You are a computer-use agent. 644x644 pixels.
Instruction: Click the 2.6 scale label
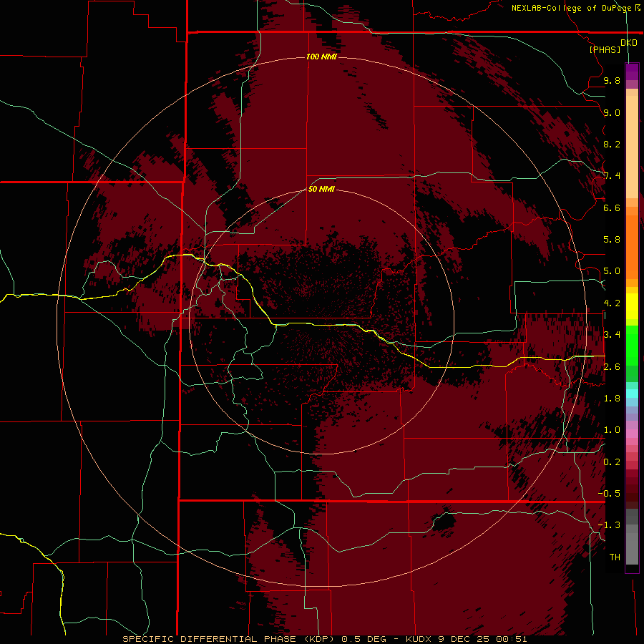point(612,366)
